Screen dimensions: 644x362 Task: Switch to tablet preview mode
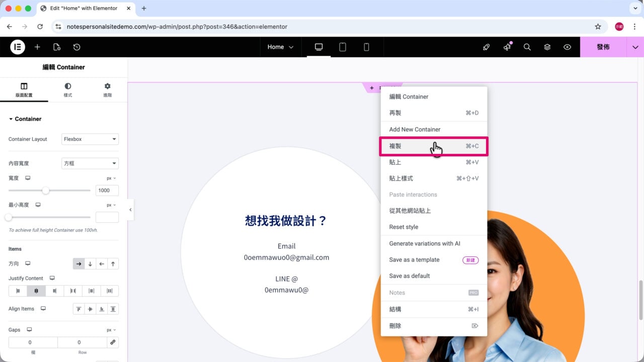tap(343, 47)
